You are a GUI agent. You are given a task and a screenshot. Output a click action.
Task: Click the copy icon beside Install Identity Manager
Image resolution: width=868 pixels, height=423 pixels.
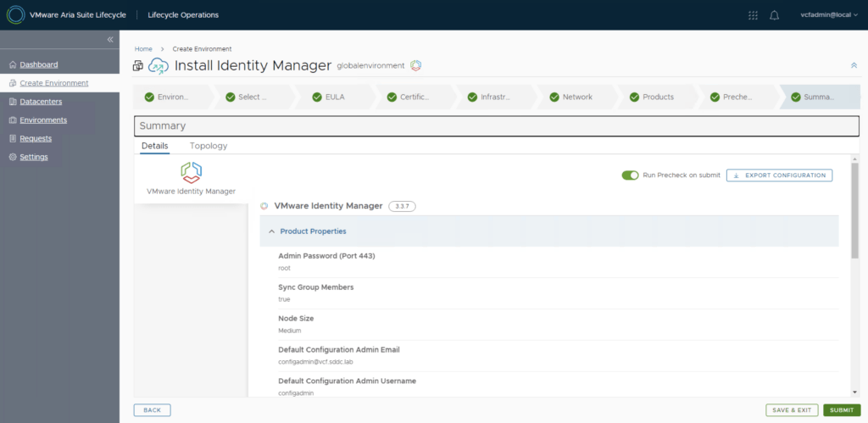coord(139,66)
